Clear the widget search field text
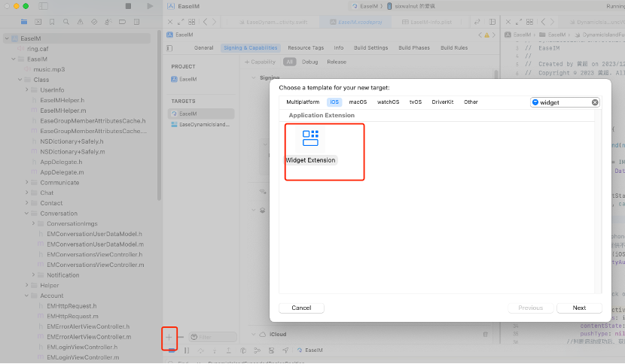 [595, 102]
